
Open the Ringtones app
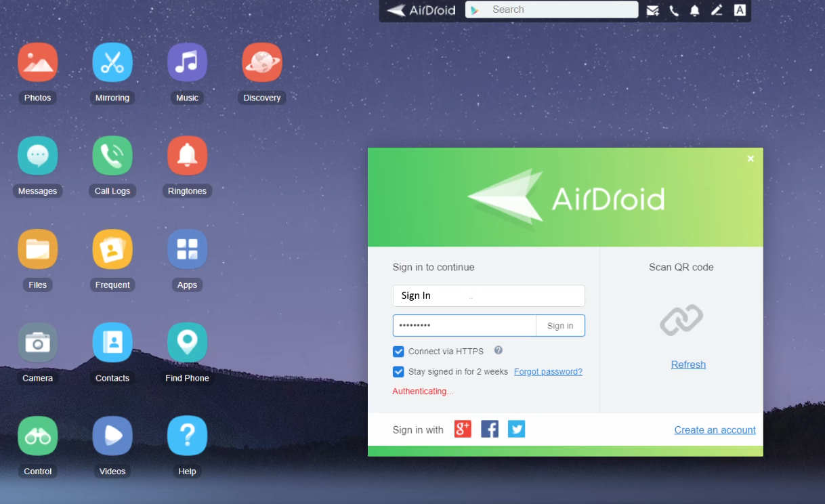(x=187, y=155)
